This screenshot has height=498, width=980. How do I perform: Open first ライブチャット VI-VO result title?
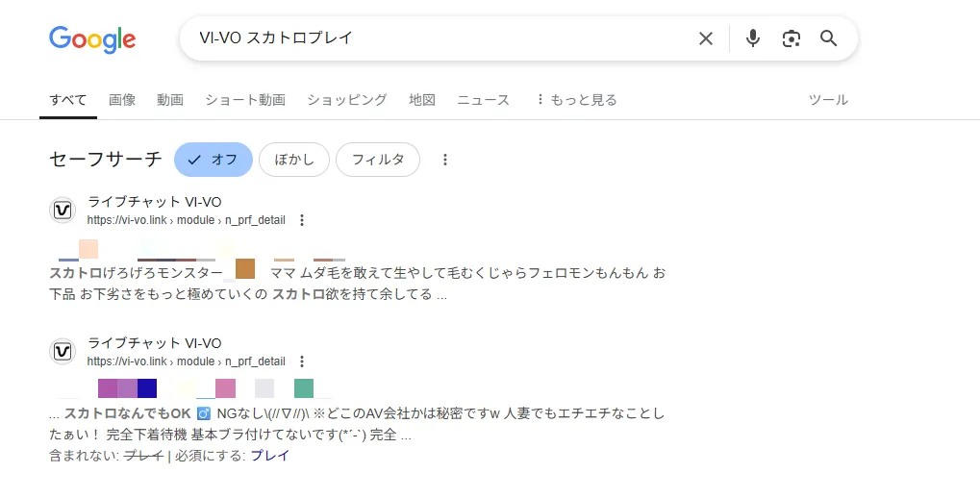coord(155,202)
